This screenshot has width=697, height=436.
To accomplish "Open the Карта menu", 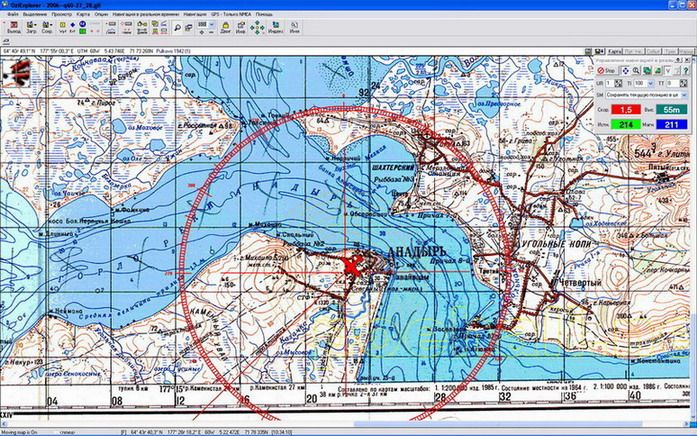I will coord(83,14).
